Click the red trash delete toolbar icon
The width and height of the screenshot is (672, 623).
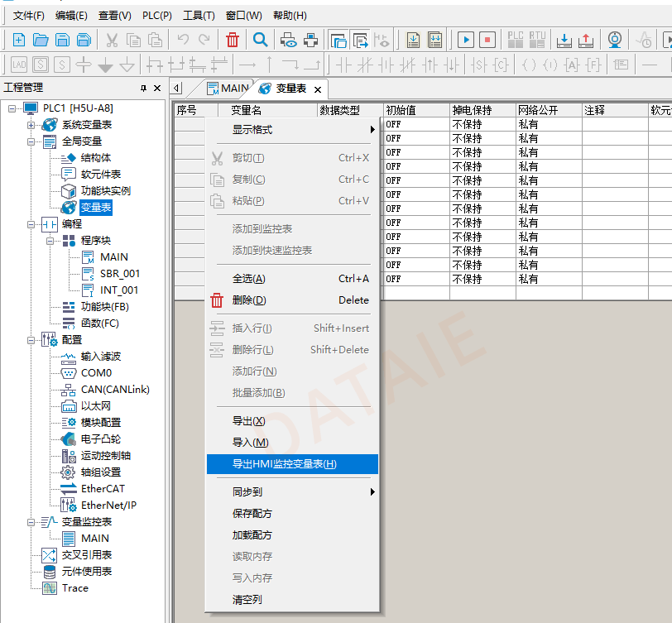coord(233,40)
